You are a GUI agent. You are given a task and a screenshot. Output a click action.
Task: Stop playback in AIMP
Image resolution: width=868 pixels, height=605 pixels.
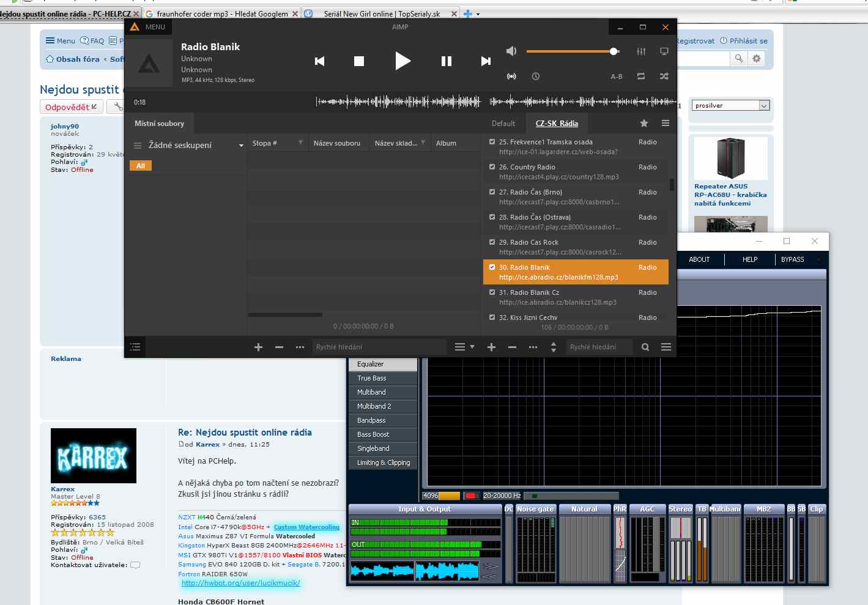(x=359, y=61)
